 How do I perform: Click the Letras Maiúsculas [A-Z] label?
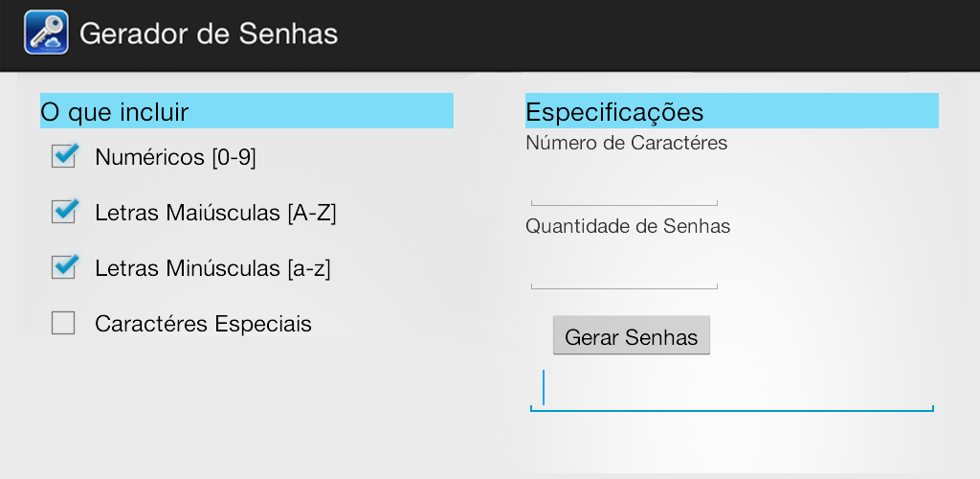tap(215, 213)
